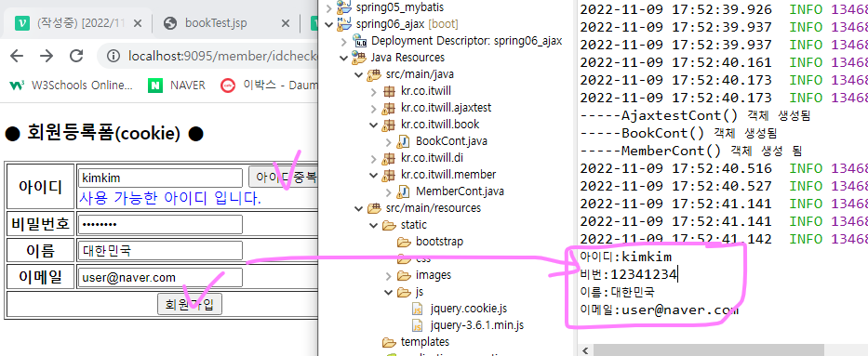The image size is (868, 356).
Task: Click the 아이디중복 check button
Action: click(284, 178)
